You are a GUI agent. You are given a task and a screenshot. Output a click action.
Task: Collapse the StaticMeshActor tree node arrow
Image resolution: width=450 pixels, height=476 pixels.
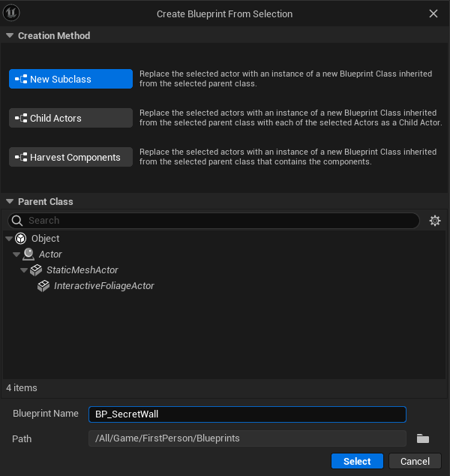coord(24,270)
